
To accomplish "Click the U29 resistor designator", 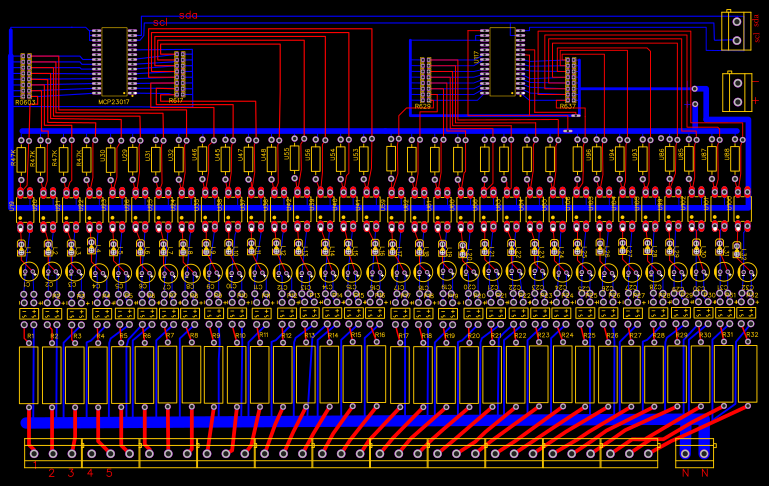I will [x=125, y=155].
